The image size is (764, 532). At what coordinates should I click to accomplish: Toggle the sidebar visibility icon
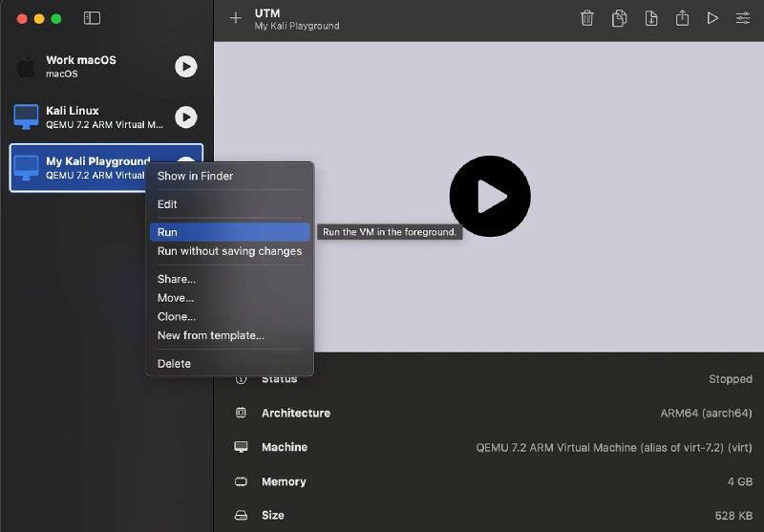[x=92, y=18]
